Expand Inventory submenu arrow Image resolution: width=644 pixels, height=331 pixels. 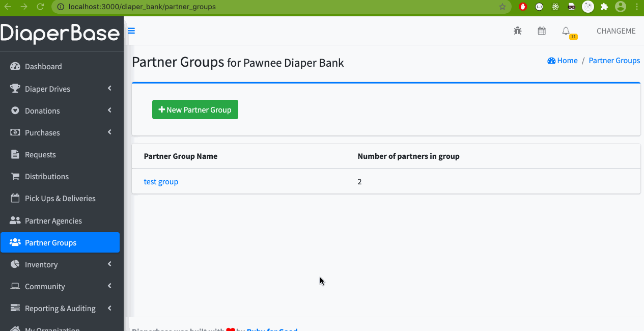tap(109, 264)
